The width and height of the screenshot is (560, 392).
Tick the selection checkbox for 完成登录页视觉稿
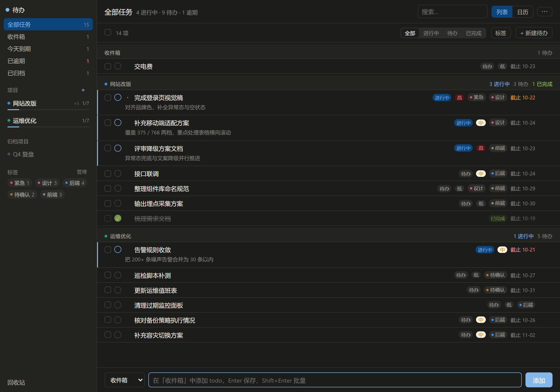coord(108,98)
